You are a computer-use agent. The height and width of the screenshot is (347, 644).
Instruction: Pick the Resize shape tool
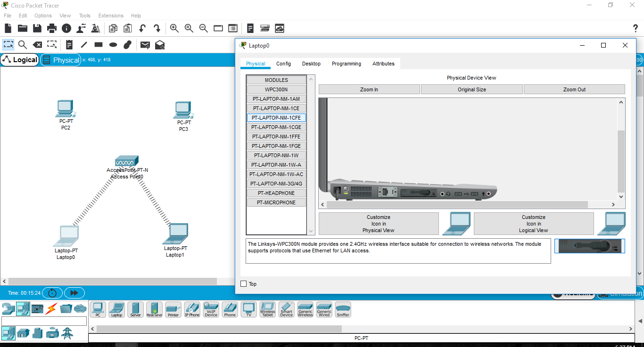52,45
